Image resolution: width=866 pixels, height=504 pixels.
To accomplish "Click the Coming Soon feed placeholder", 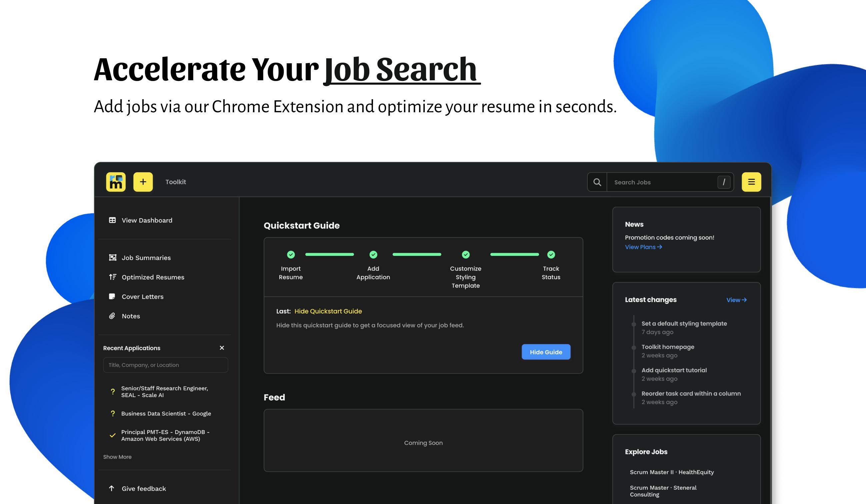I will click(x=423, y=443).
